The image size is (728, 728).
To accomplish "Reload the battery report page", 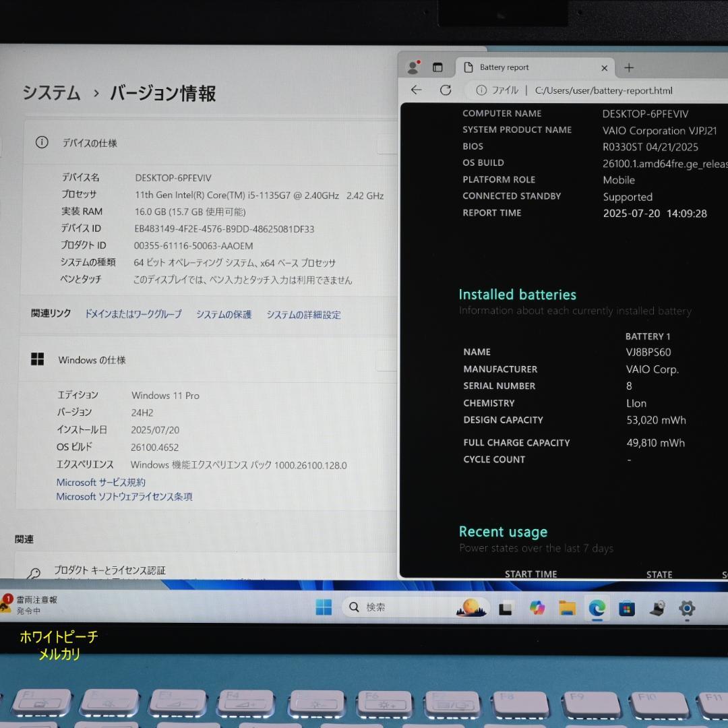I will coord(446,90).
